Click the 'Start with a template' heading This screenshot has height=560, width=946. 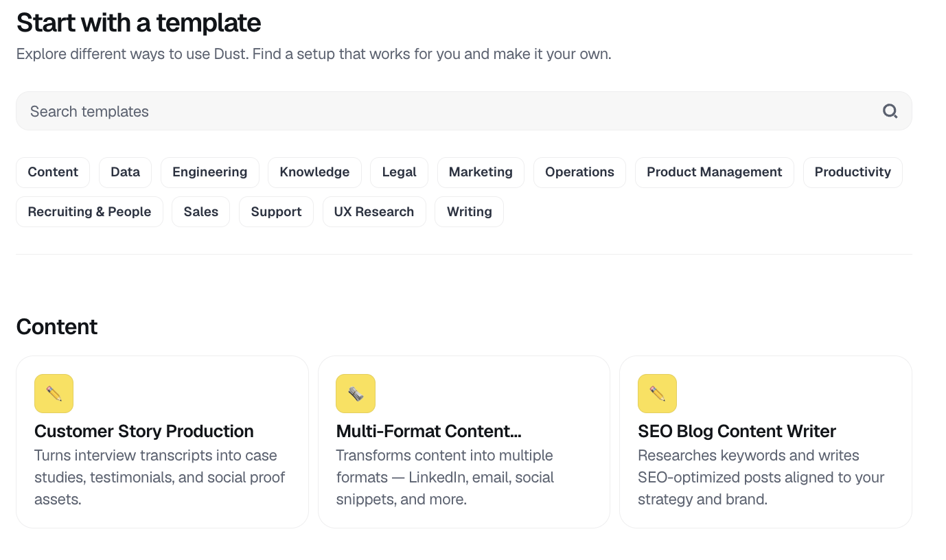[x=139, y=23]
